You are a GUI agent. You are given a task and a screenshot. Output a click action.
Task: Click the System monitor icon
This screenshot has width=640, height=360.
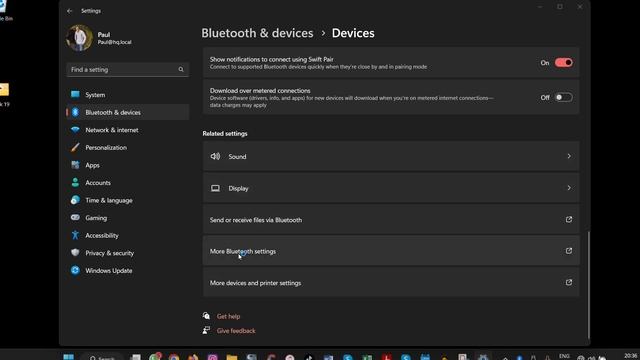[75, 95]
